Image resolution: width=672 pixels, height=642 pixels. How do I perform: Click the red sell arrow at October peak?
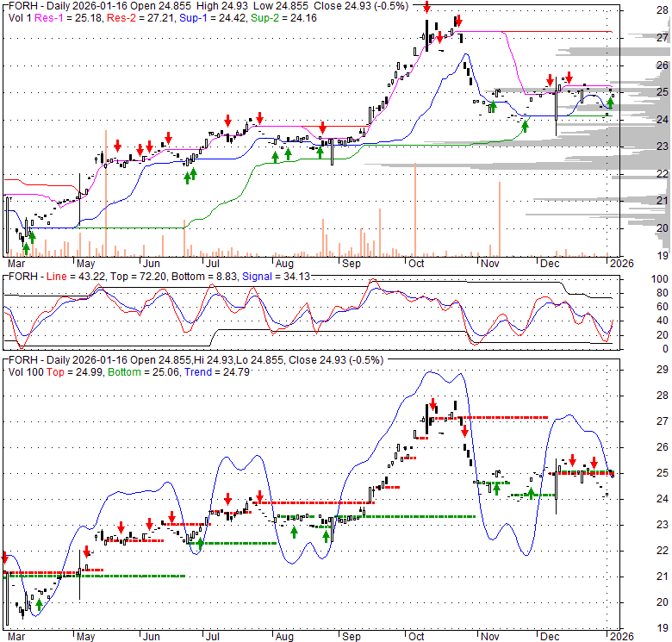click(426, 8)
